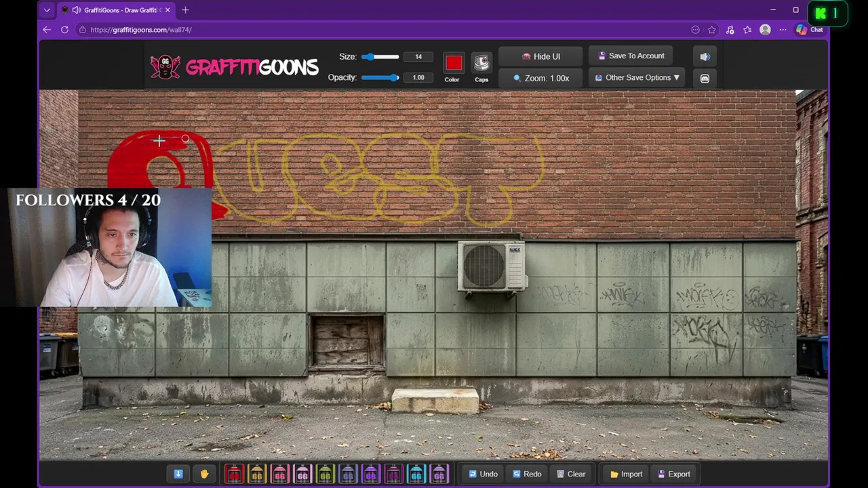
Task: Open the red Color swatch picker
Action: coord(454,63)
